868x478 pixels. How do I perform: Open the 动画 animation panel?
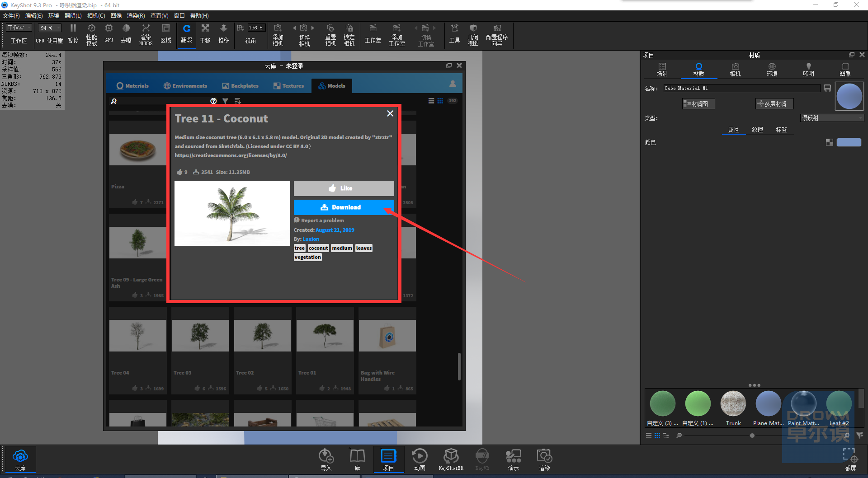[x=420, y=460]
